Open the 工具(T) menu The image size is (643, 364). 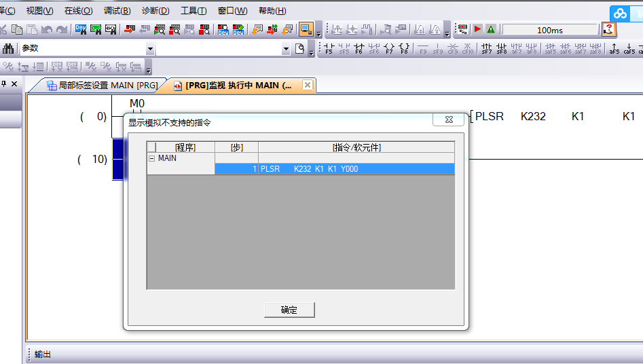[x=194, y=11]
